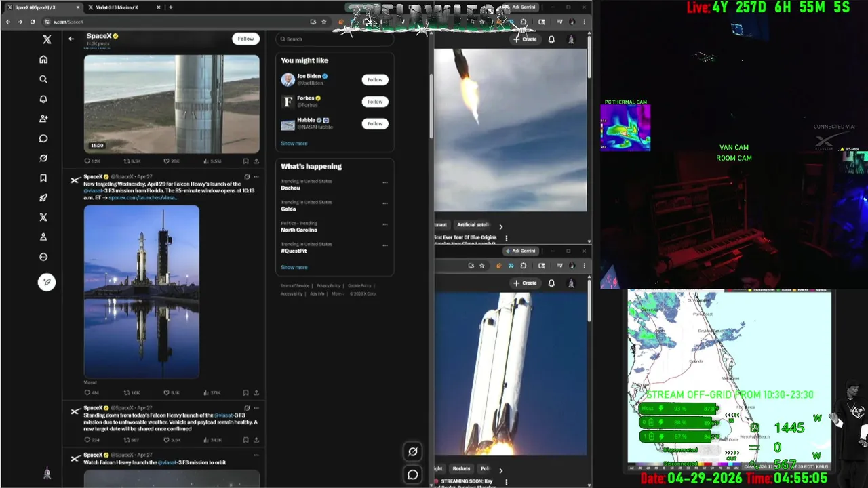Share the video post with the 15:29 duration
868x488 pixels.
pos(256,161)
